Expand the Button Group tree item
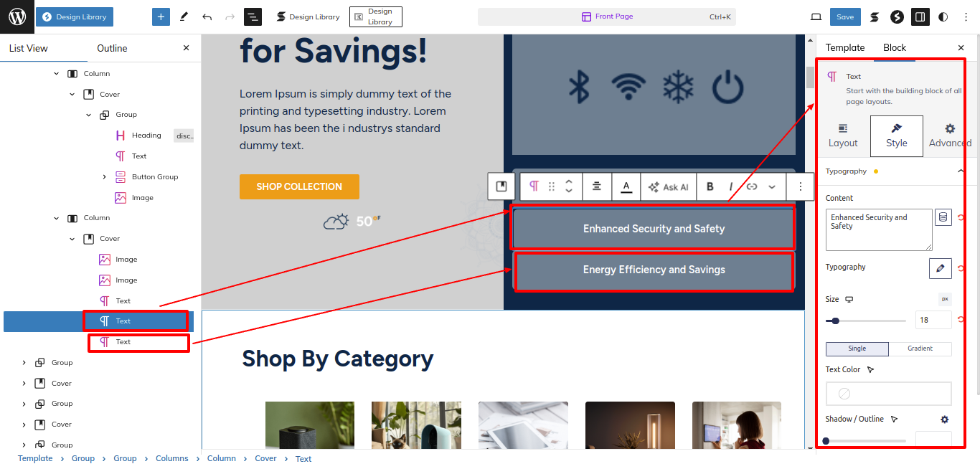Screen dimensions: 980x469 [x=104, y=176]
